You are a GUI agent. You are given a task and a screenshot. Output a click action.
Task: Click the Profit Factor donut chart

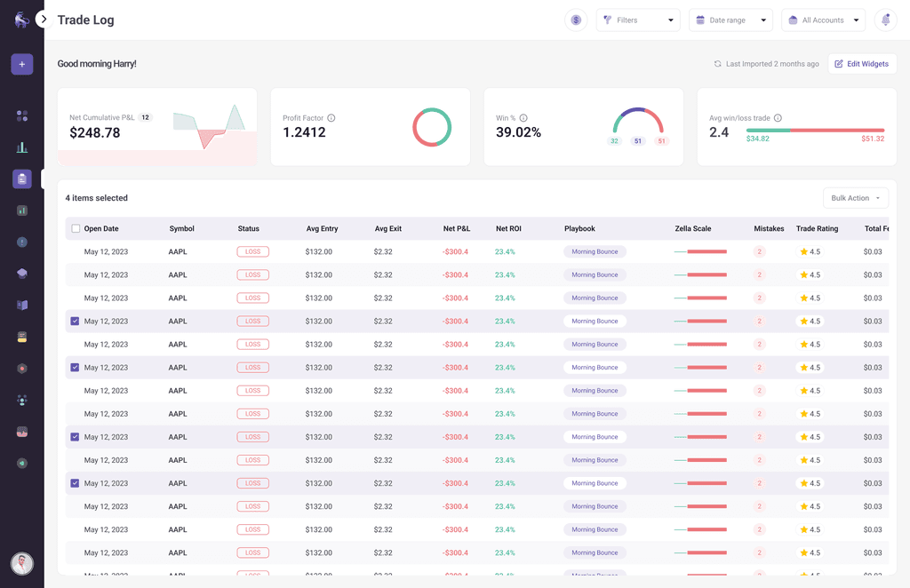point(432,127)
